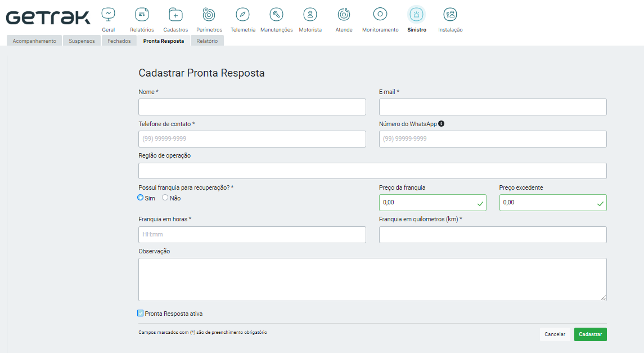Click the Cancelar button
The width and height of the screenshot is (644, 353).
click(x=555, y=334)
